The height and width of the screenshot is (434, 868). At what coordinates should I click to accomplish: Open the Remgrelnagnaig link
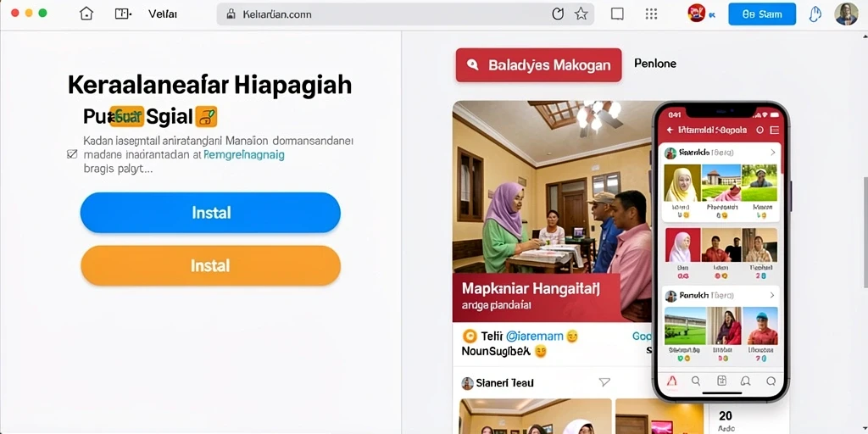click(x=244, y=156)
